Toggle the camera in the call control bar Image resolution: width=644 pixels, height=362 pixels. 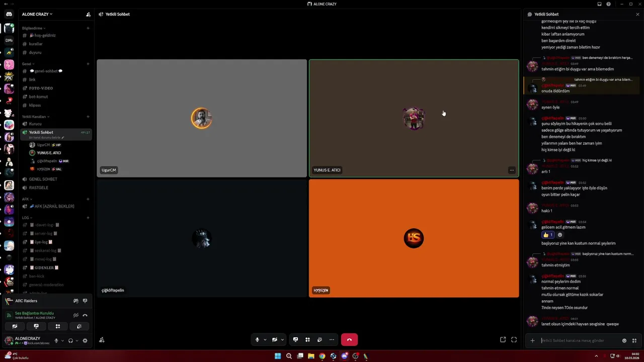coord(274,340)
